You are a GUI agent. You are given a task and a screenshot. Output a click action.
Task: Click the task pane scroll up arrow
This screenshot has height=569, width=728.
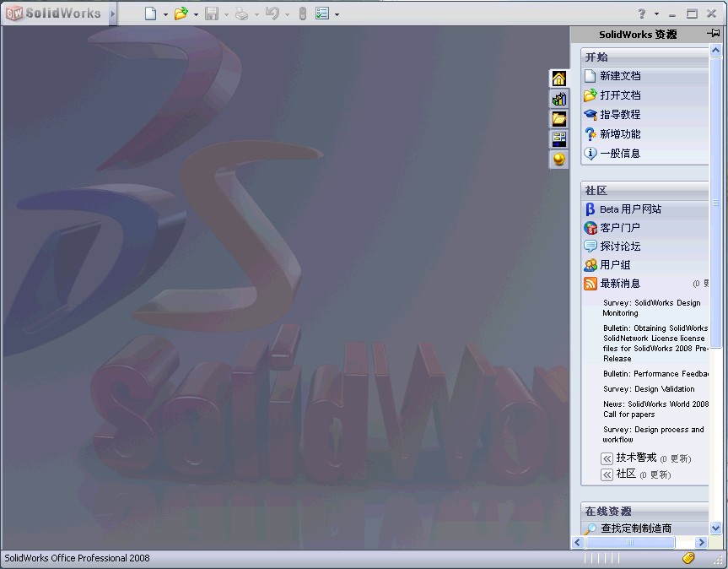715,50
